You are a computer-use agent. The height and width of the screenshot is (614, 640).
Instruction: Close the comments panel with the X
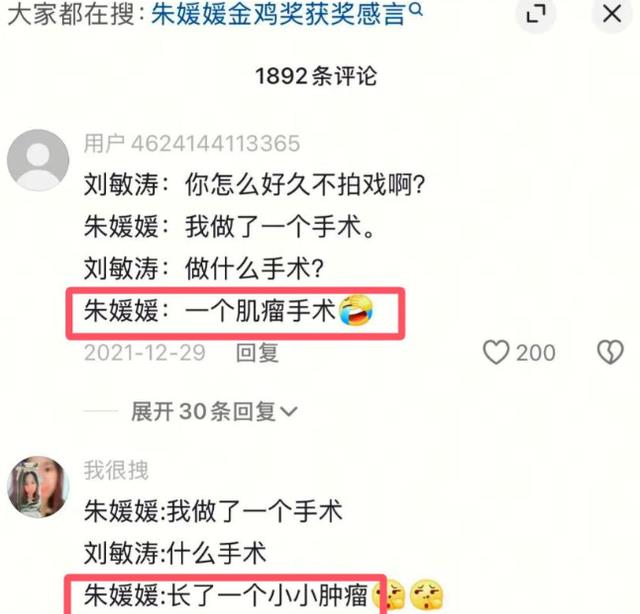click(x=612, y=14)
